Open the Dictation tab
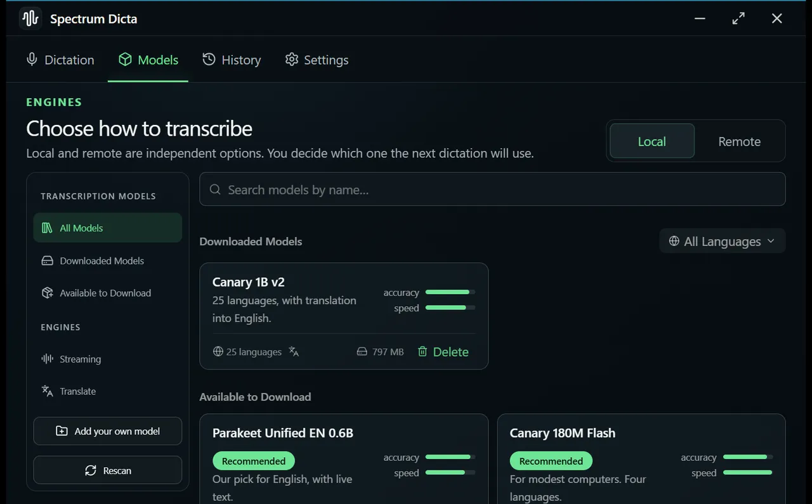This screenshot has width=812, height=504. click(60, 60)
